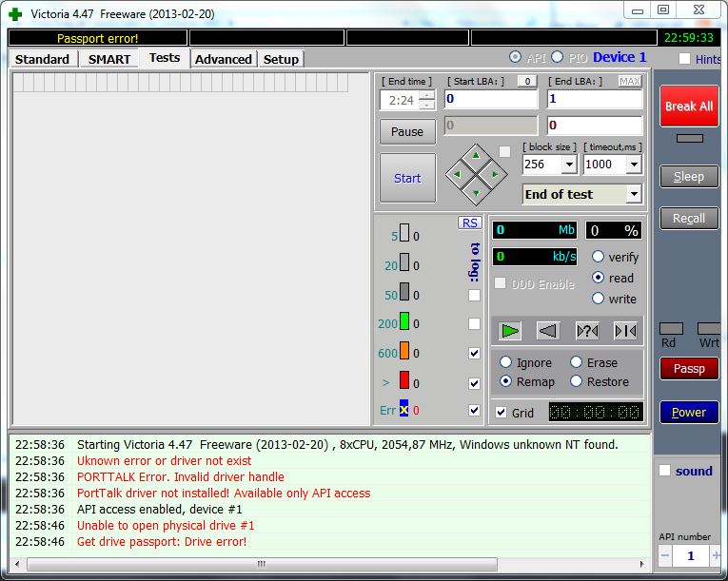
Task: Click the End LBA input field
Action: 595,99
